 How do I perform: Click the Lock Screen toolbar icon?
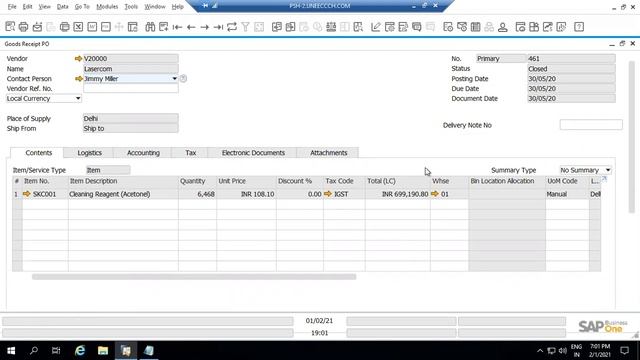click(133, 27)
